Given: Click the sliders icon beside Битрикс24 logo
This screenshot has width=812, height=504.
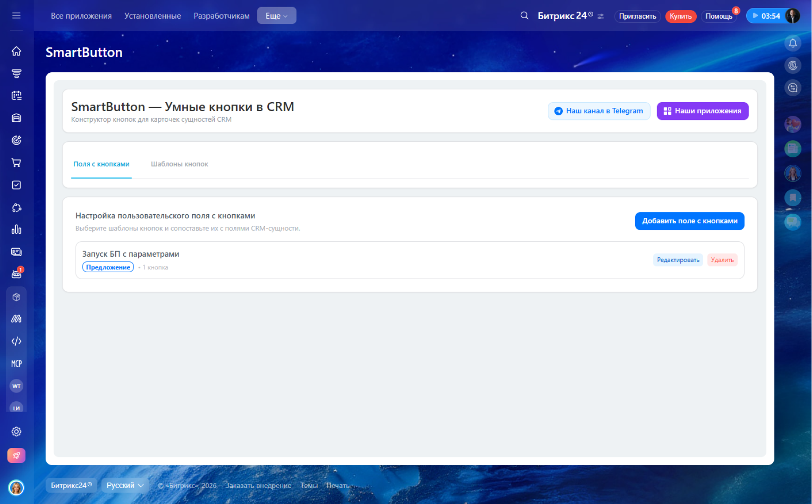Looking at the screenshot, I should [601, 16].
